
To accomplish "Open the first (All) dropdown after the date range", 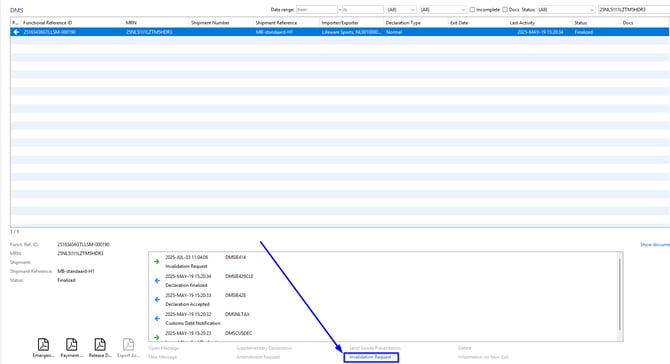I will (401, 9).
